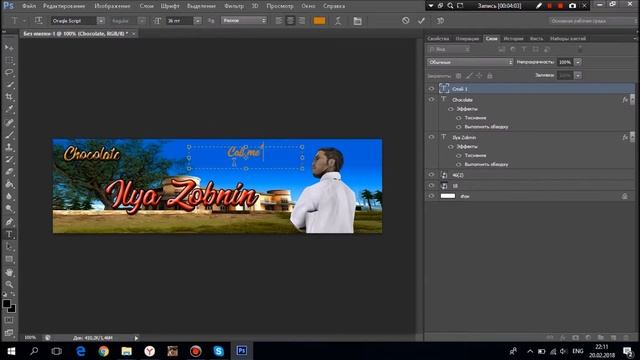Open layer effects fx on Chocolate layer
Image resolution: width=640 pixels, height=360 pixels.
(625, 100)
